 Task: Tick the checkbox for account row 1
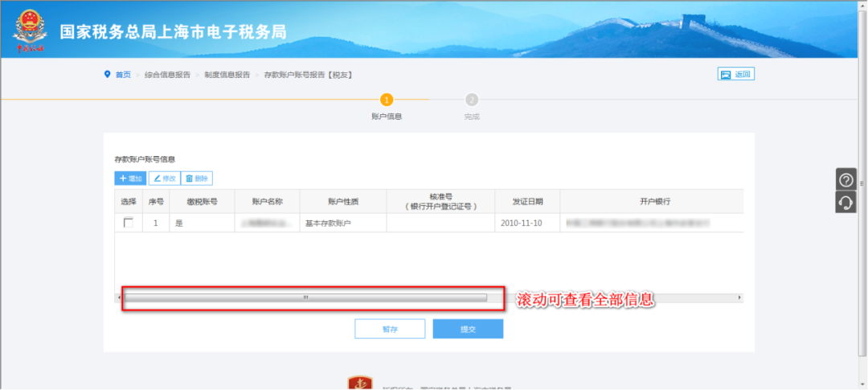129,223
